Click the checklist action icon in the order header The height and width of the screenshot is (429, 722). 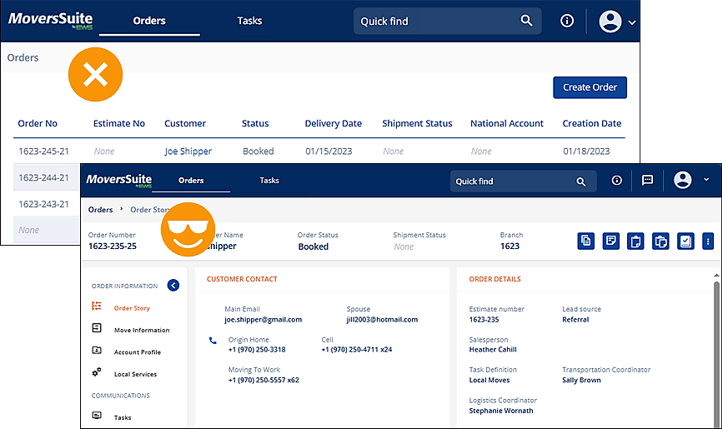(686, 241)
